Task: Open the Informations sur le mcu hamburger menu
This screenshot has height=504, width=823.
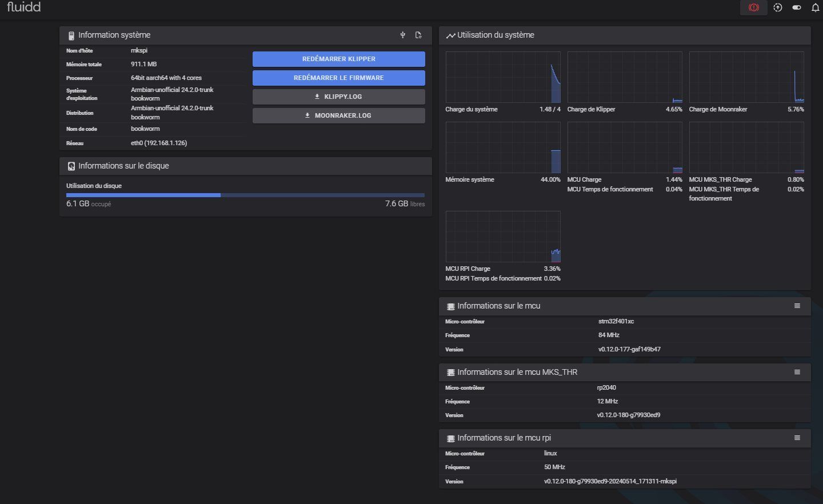Action: [797, 306]
